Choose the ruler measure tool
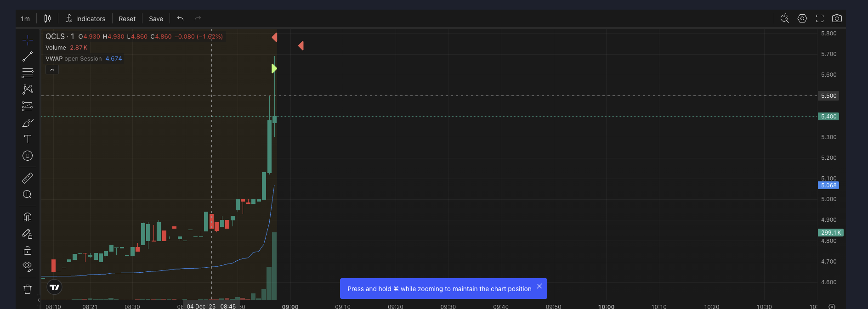Screen dimensions: 868x309 [28, 178]
